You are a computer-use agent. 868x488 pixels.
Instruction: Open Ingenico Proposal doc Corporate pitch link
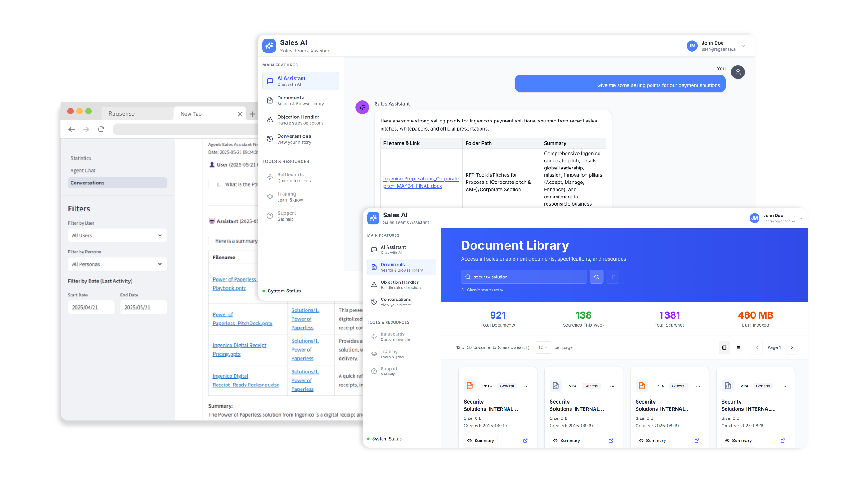point(421,182)
